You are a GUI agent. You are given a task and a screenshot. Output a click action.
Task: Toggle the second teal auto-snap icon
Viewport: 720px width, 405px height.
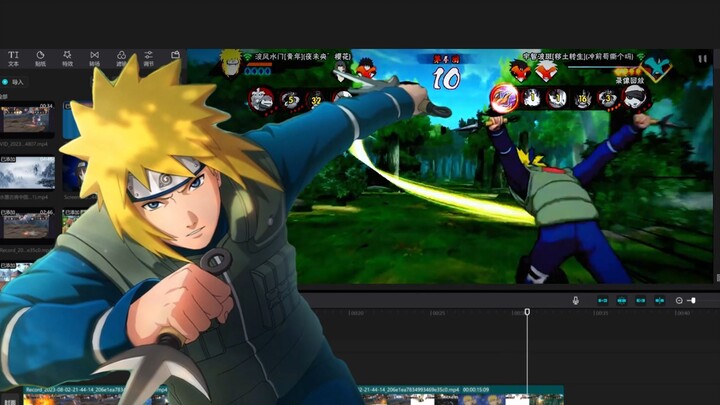[x=622, y=300]
